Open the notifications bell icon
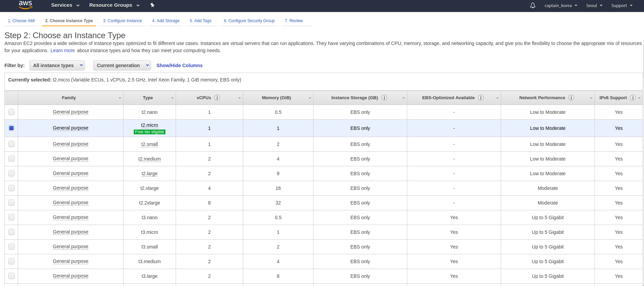 coord(532,5)
